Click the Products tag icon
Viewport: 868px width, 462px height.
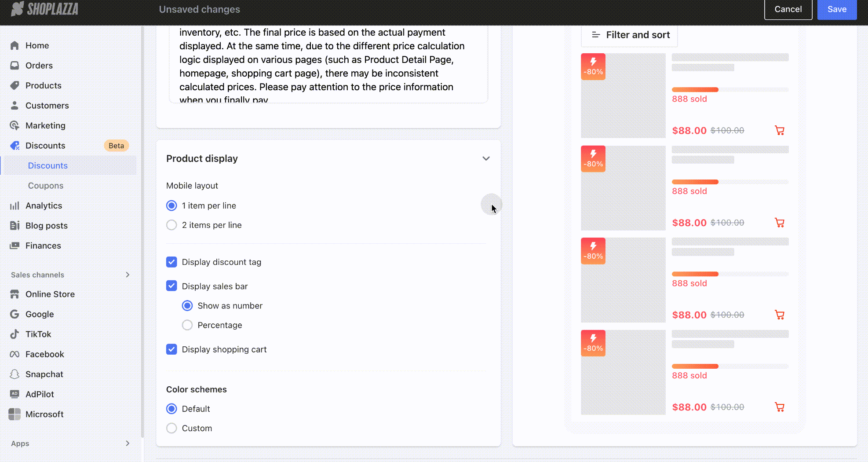click(15, 85)
